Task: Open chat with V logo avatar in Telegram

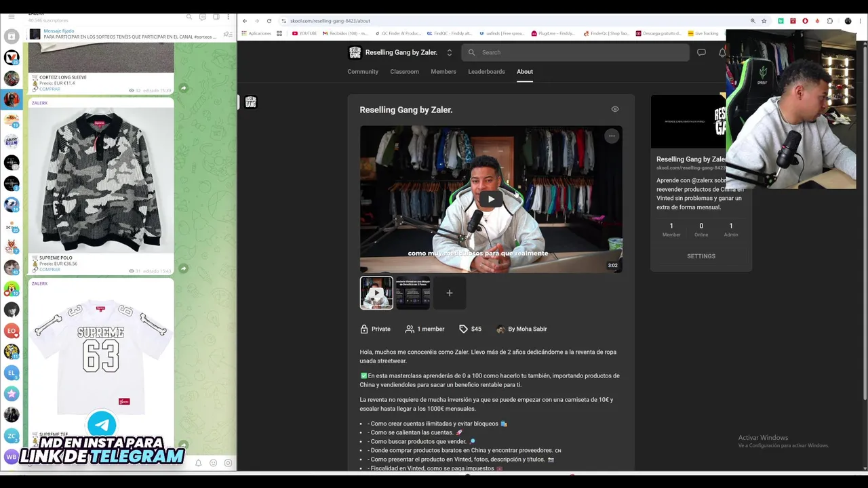Action: 12,57
